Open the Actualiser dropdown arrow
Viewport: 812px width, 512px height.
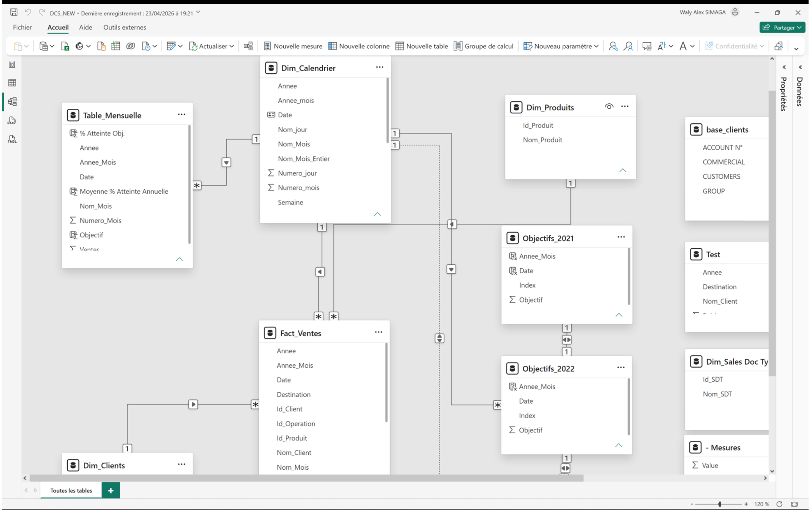tap(232, 46)
